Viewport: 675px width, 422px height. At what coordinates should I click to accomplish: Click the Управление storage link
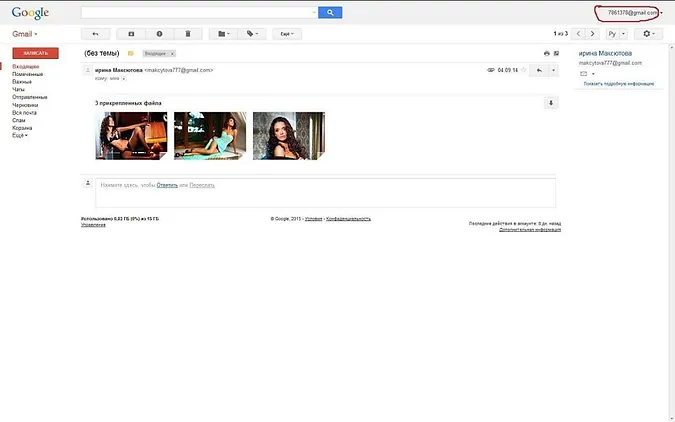coord(93,225)
